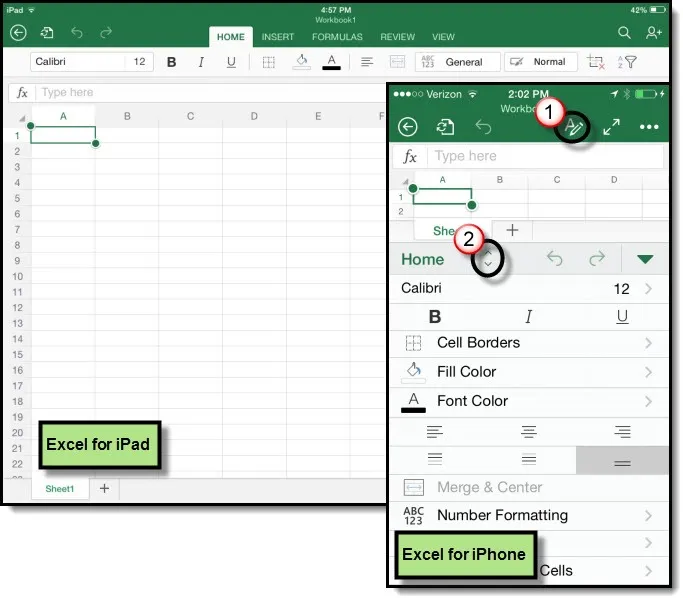Image resolution: width=683 pixels, height=598 pixels.
Task: Open edit ribbon pencil icon on iPhone
Action: (x=573, y=127)
